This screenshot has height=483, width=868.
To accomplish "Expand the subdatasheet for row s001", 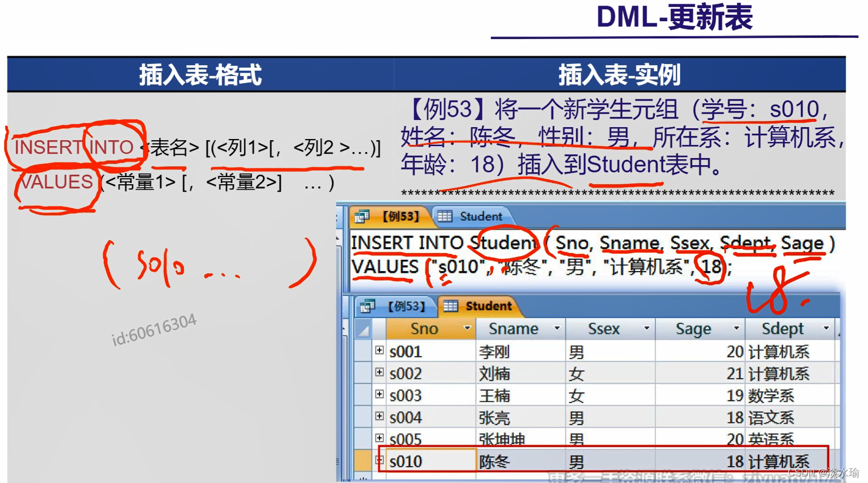I will pyautogui.click(x=379, y=350).
